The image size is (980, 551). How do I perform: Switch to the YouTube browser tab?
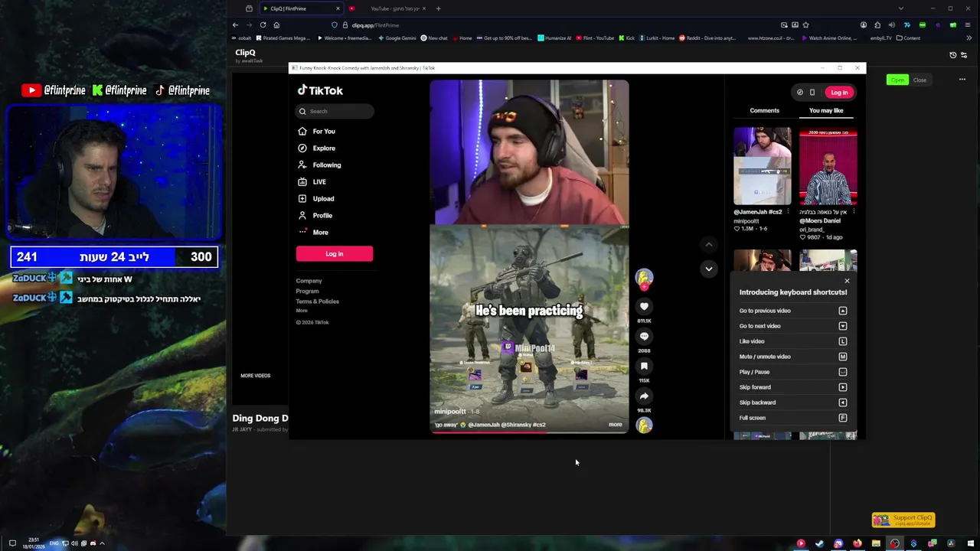pos(389,8)
